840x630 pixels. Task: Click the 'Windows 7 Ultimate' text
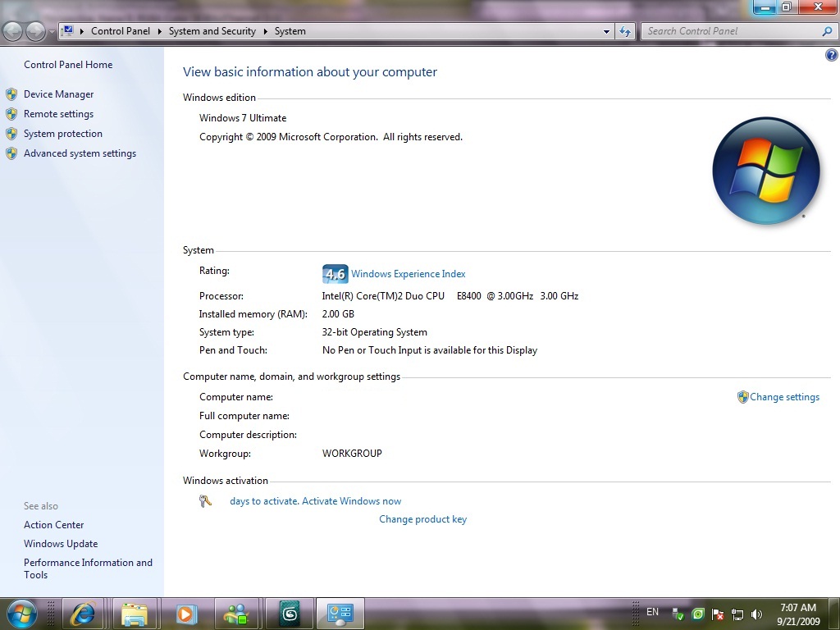(x=243, y=118)
